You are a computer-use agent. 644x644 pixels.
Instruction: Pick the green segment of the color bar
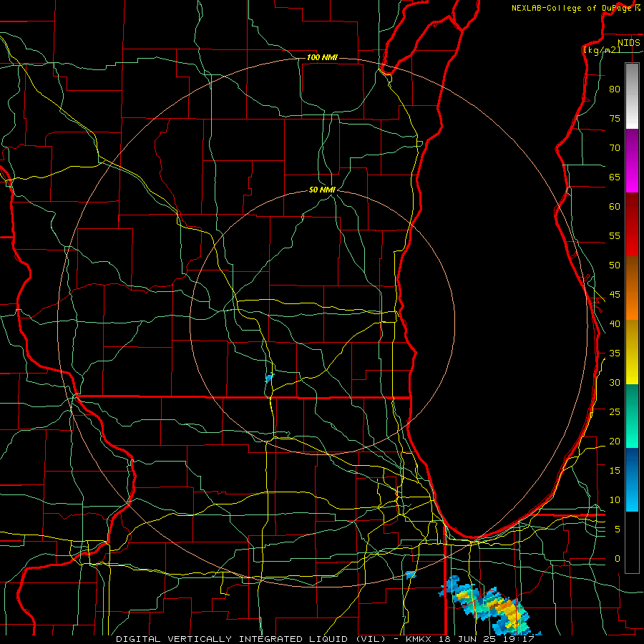click(x=632, y=416)
